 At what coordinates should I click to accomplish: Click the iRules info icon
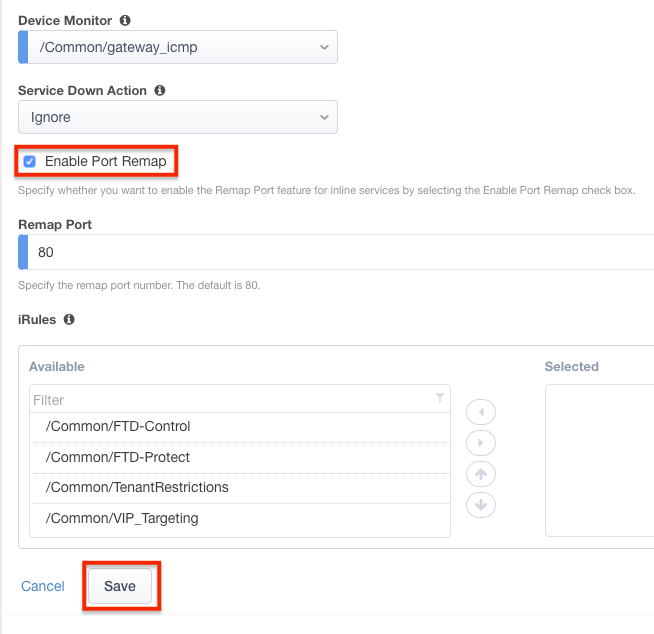(x=69, y=320)
